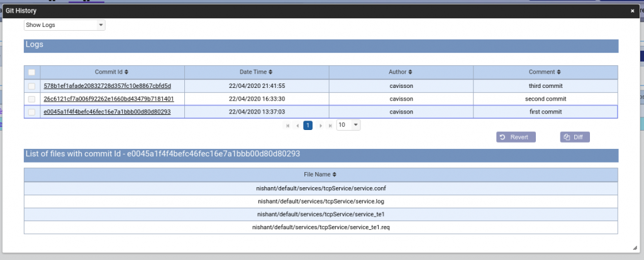644x260 pixels.
Task: Click the Logs section header bar
Action: 321,46
